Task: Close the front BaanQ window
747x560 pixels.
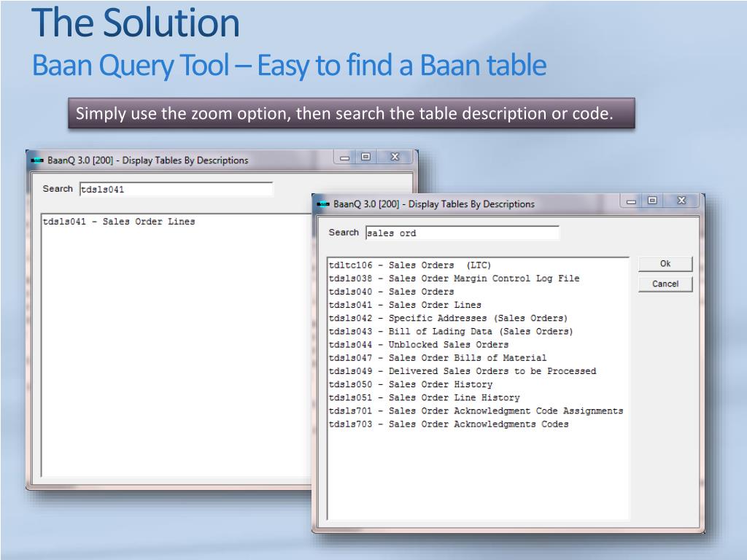Action: (x=681, y=201)
